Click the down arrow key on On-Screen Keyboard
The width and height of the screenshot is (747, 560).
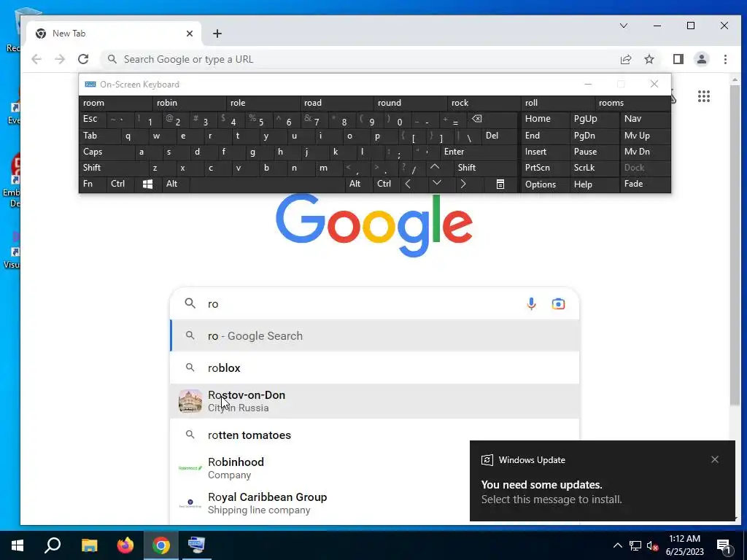pos(436,183)
